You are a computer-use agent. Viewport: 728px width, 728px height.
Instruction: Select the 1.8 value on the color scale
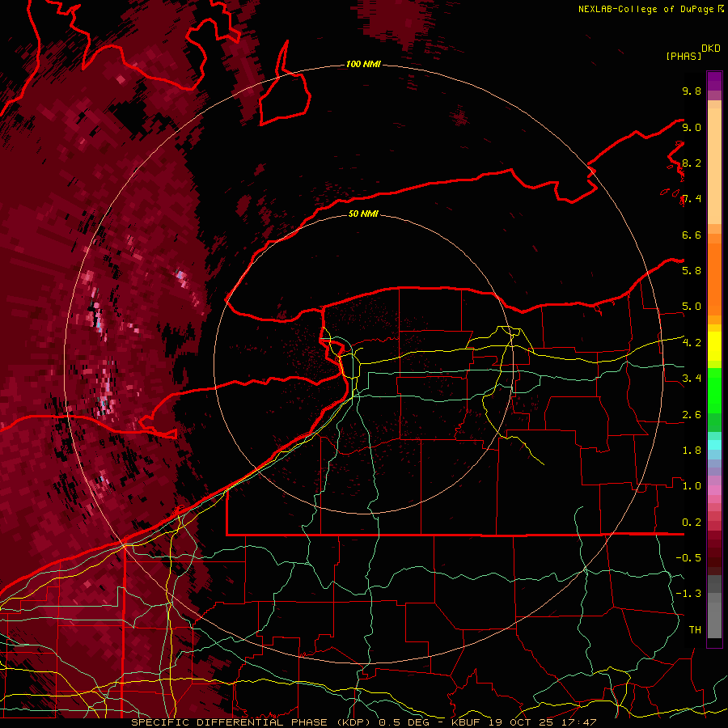pos(692,451)
